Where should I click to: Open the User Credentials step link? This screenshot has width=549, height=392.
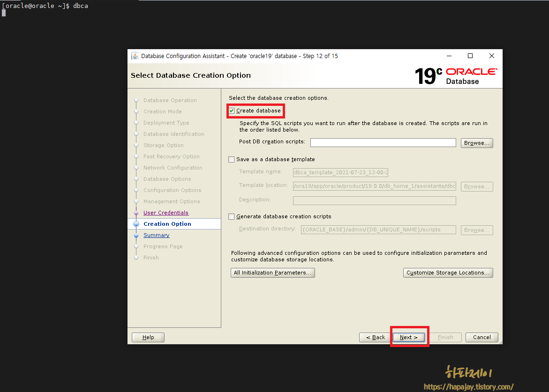pyautogui.click(x=166, y=213)
